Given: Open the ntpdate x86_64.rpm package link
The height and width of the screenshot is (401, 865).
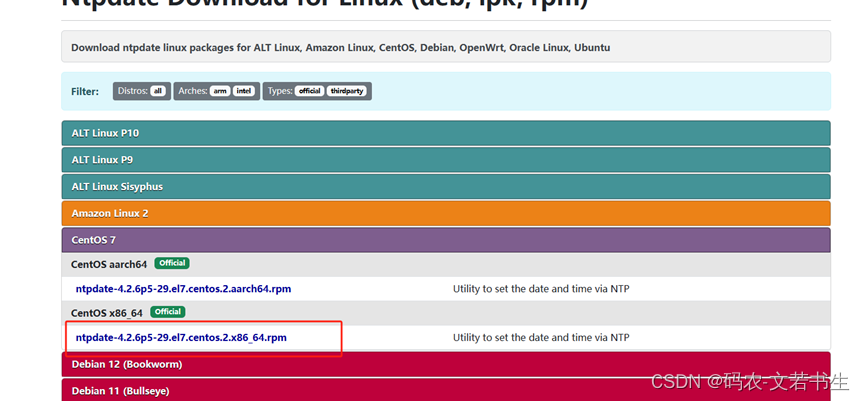Looking at the screenshot, I should (181, 337).
